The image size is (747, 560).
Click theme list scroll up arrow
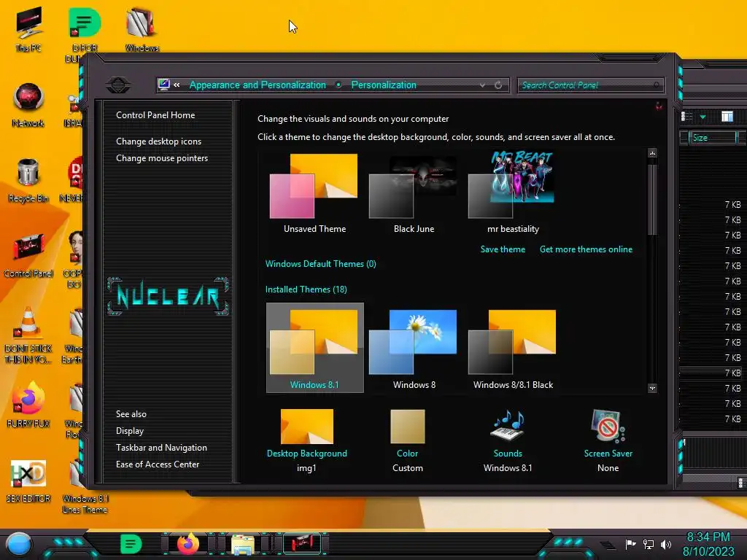click(652, 153)
